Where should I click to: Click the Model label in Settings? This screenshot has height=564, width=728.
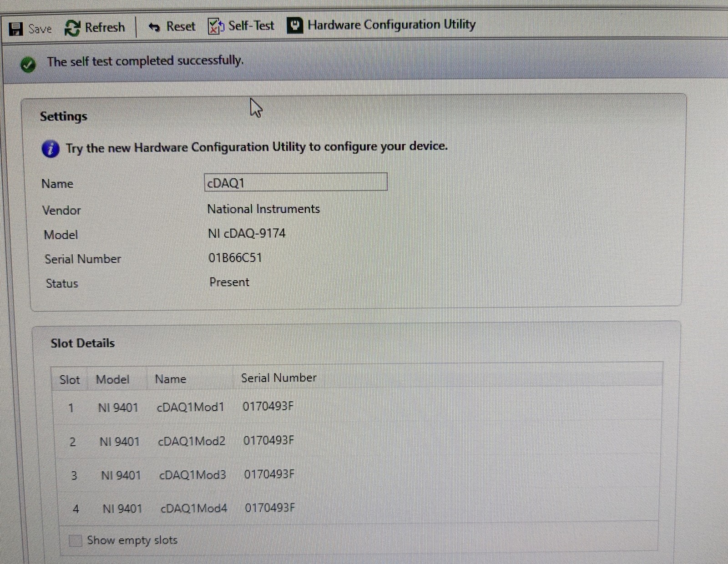(61, 235)
